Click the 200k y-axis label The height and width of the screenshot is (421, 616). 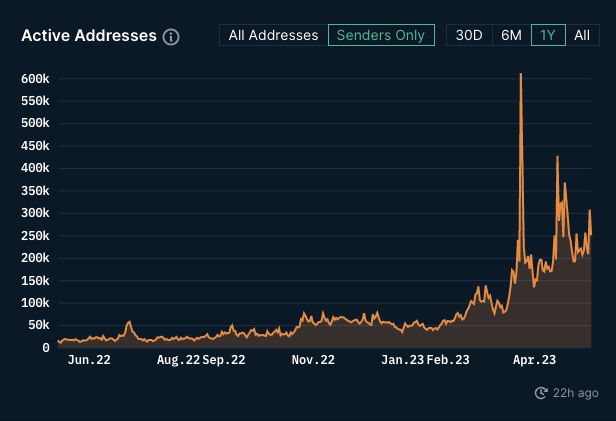coord(35,258)
